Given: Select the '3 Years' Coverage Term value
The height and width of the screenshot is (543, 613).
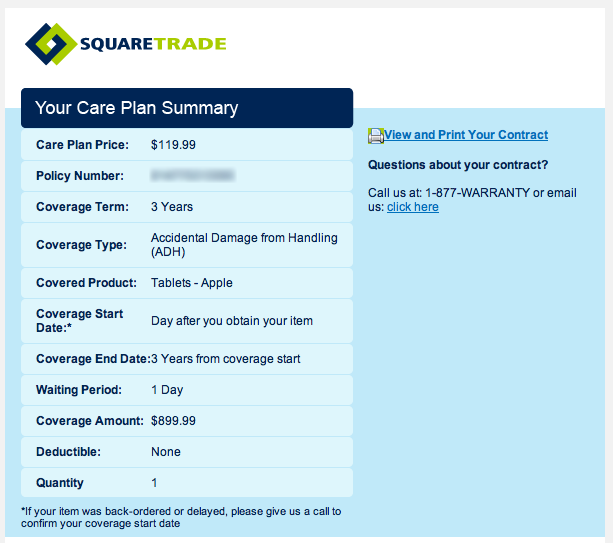Looking at the screenshot, I should click(172, 207).
